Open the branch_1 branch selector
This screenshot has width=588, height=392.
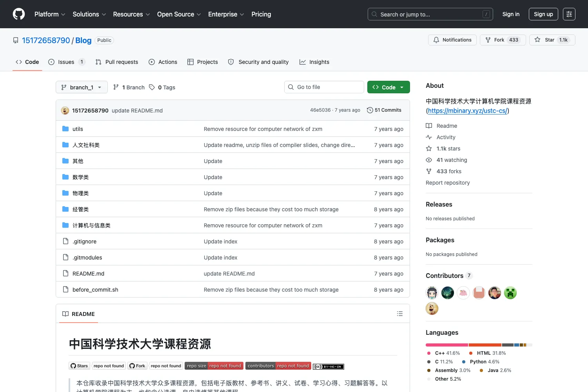click(82, 87)
